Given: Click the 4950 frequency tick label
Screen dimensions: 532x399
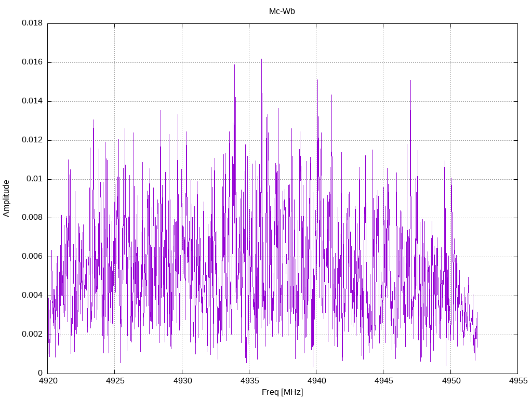Looking at the screenshot, I should click(x=451, y=381).
